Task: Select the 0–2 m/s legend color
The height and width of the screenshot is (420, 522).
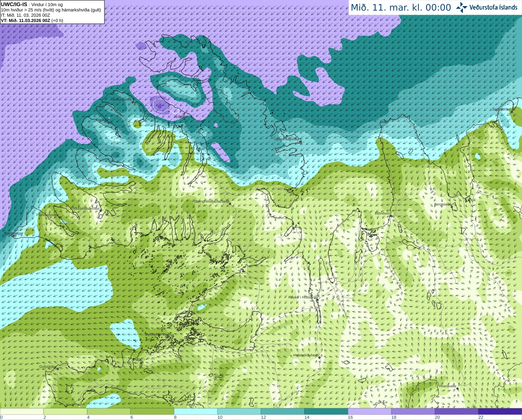Action: [x=22, y=411]
